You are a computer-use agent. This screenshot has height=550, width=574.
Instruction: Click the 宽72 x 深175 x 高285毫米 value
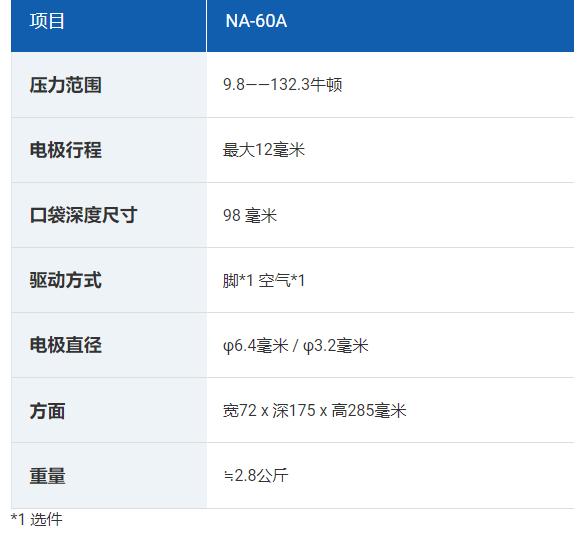coord(315,410)
